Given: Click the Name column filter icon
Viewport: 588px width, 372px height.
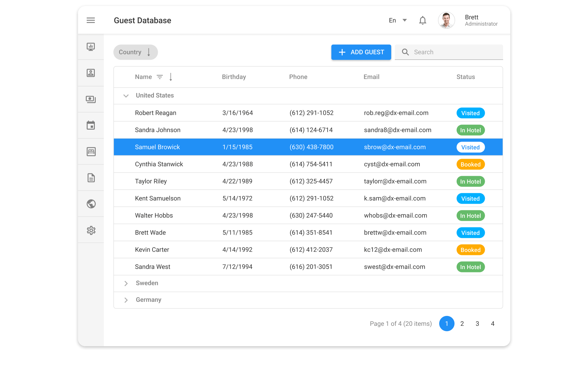Looking at the screenshot, I should pyautogui.click(x=160, y=77).
